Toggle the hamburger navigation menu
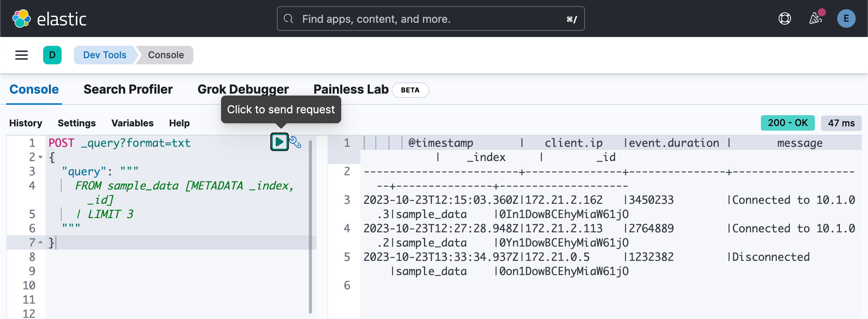Image resolution: width=868 pixels, height=319 pixels. [x=22, y=55]
